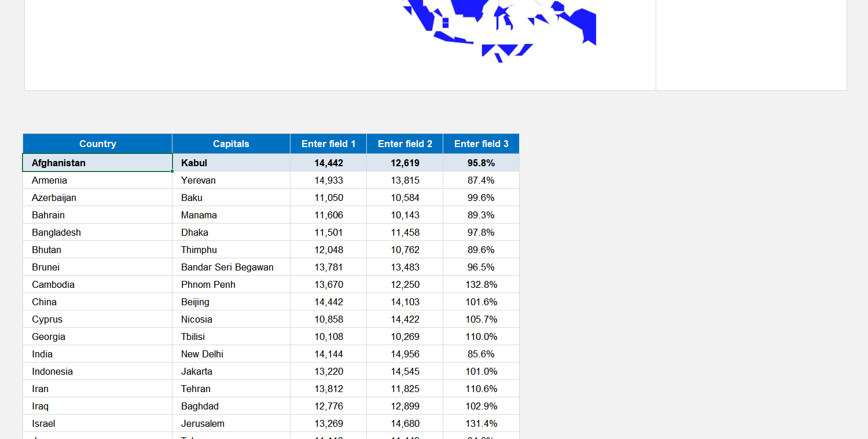Select the Cyprus cell
The height and width of the screenshot is (439, 868).
(97, 319)
